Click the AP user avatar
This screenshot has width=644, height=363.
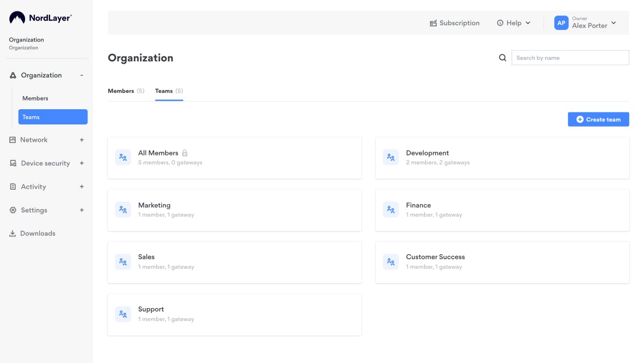click(561, 23)
